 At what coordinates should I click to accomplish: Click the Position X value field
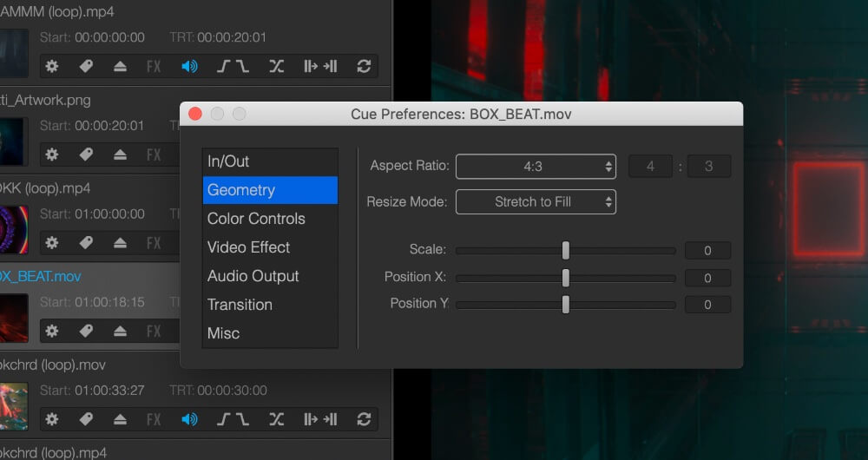[x=707, y=278]
